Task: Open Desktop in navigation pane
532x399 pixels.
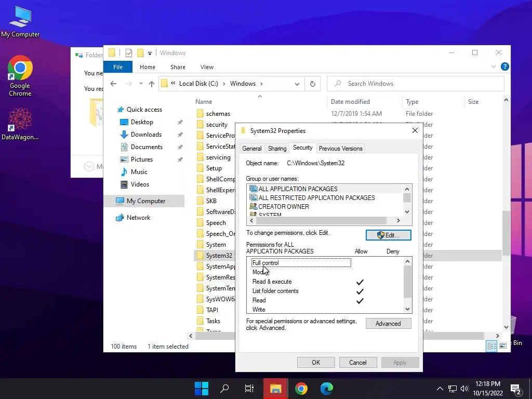Action: pyautogui.click(x=142, y=122)
